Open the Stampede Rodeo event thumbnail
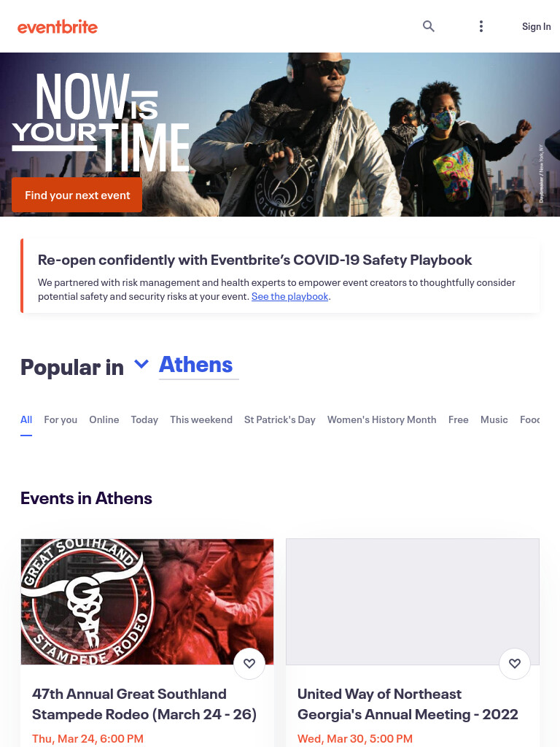 pos(147,602)
